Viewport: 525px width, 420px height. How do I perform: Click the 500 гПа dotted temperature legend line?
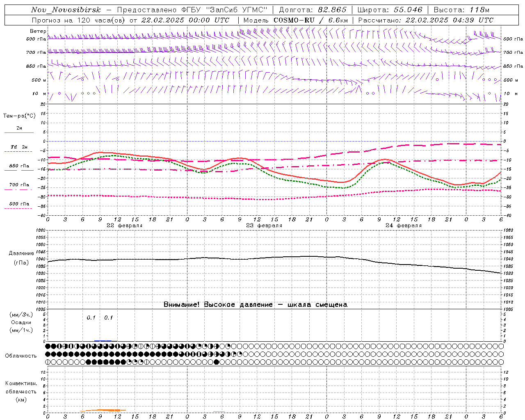pyautogui.click(x=19, y=208)
